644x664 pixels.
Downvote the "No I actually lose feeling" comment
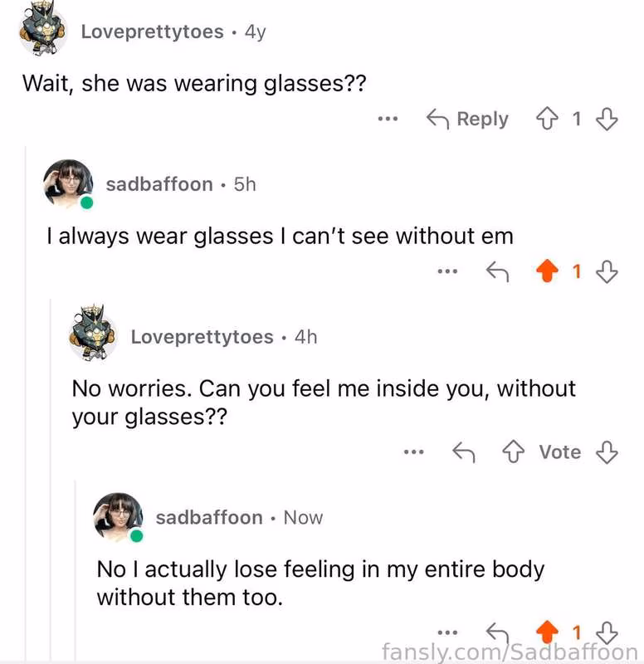pos(608,633)
